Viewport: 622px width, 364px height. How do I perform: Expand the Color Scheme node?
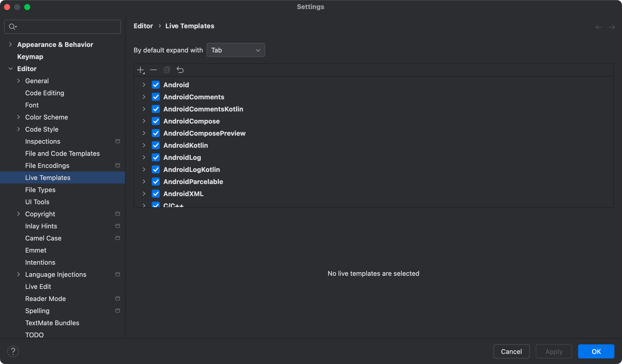click(x=18, y=117)
